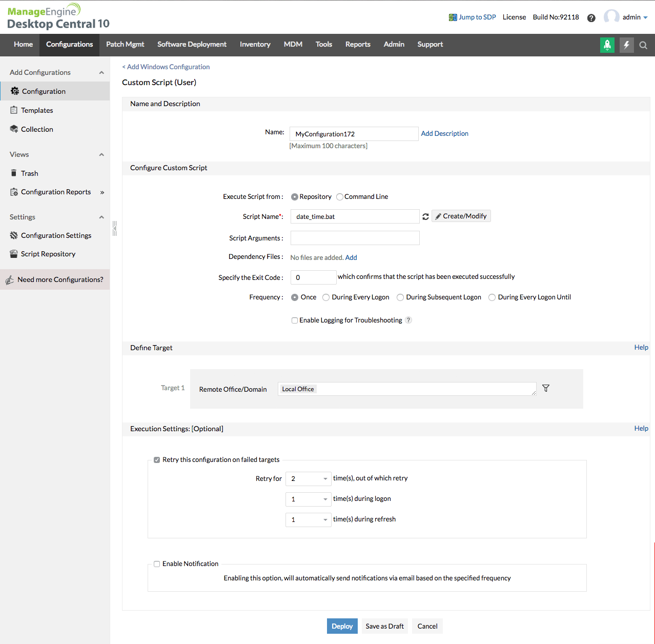The image size is (655, 644).
Task: Open the Support tab
Action: (x=430, y=45)
